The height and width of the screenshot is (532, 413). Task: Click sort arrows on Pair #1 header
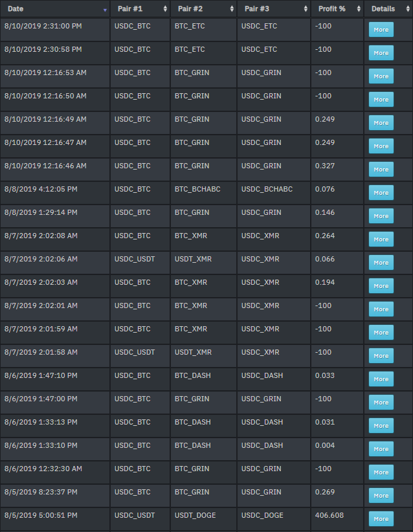pos(165,9)
